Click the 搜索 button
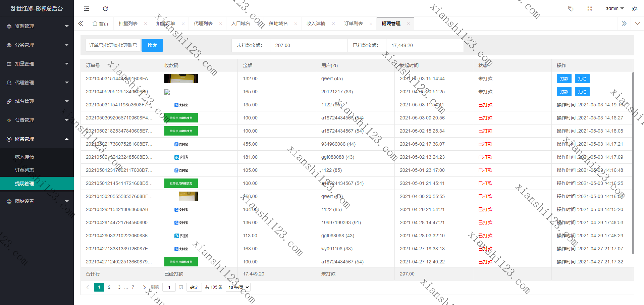This screenshot has width=644, height=305. pyautogui.click(x=152, y=45)
